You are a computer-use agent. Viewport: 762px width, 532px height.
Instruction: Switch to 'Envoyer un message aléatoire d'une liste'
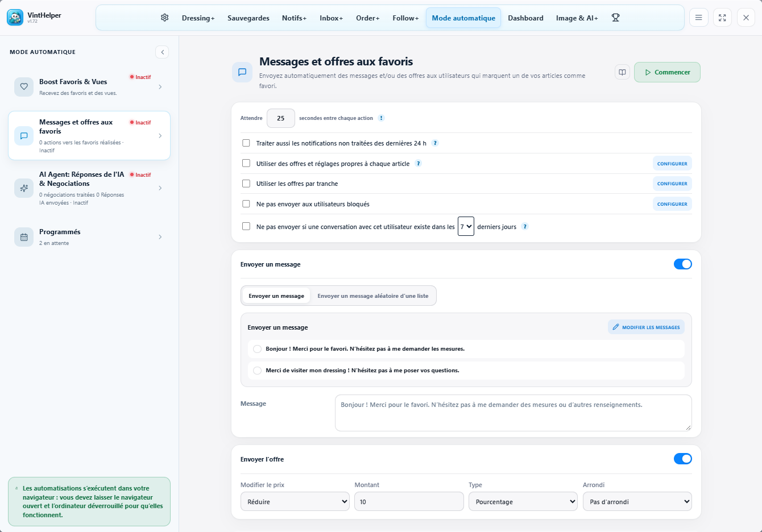(373, 296)
